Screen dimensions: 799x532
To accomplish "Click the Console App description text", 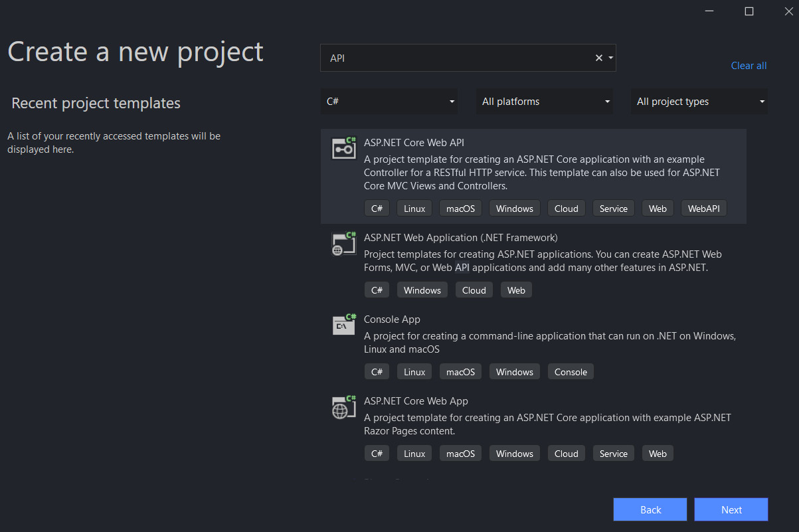I will 550,343.
